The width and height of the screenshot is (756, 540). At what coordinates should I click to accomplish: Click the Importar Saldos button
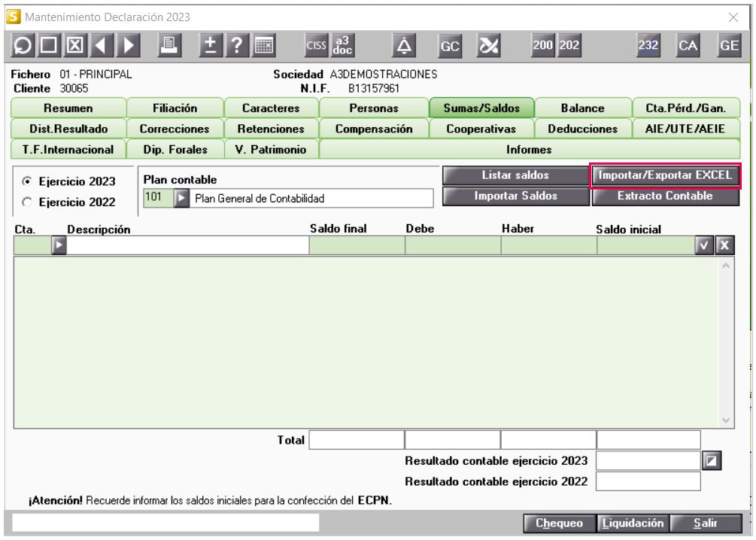515,196
